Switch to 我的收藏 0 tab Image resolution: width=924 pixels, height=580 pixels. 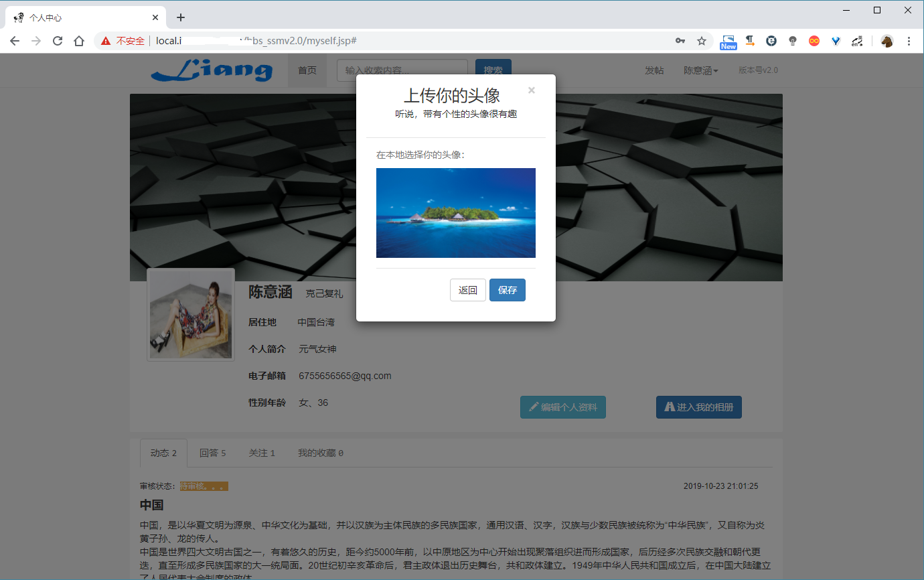[321, 453]
